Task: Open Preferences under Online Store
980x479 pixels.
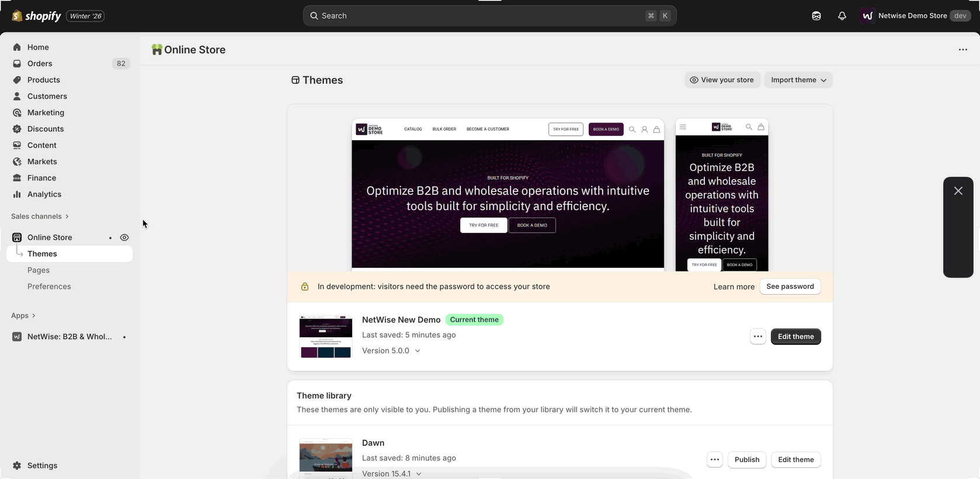Action: pos(49,286)
